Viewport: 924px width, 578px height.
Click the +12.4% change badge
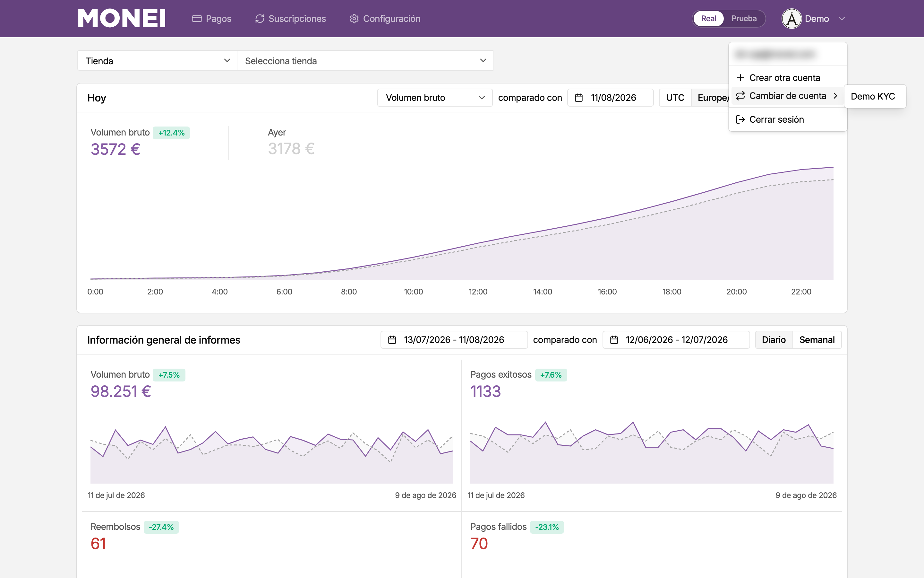[171, 133]
